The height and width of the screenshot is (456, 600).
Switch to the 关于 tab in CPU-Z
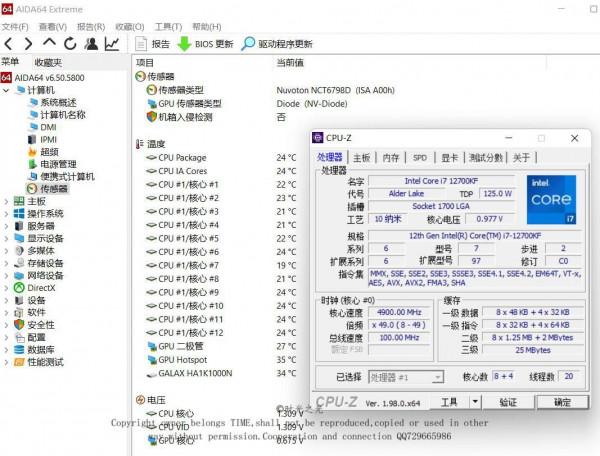[521, 158]
